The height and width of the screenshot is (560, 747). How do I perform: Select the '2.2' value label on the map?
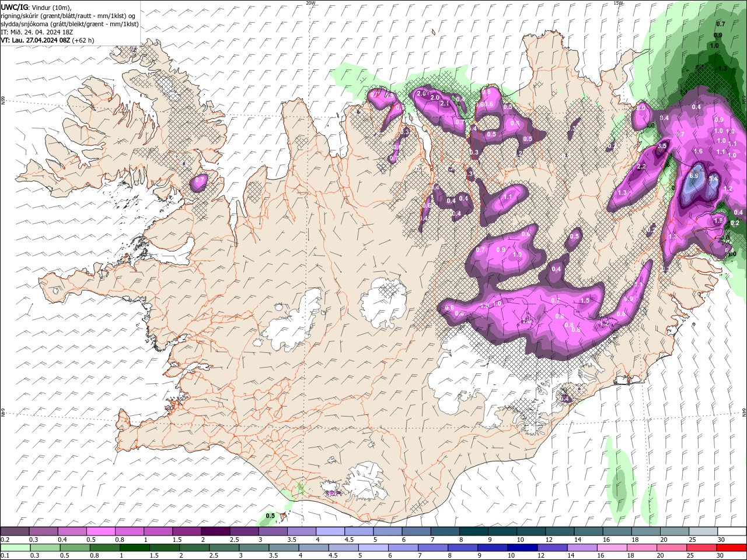pos(641,167)
